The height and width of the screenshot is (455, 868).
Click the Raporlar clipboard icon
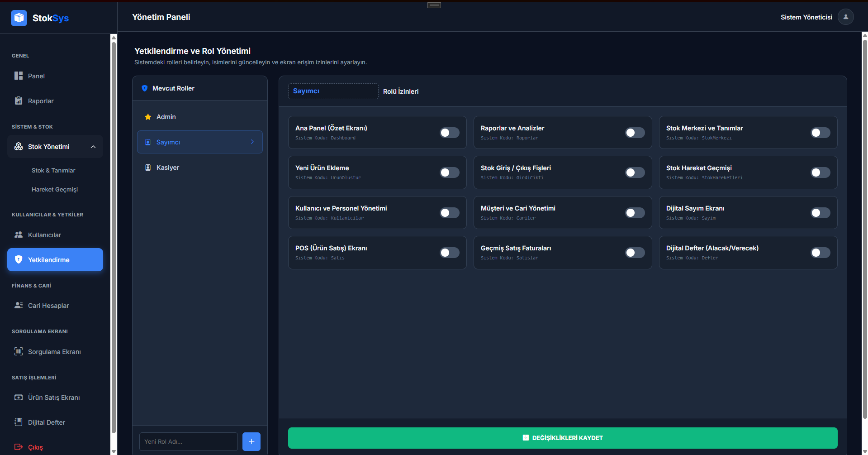(19, 101)
